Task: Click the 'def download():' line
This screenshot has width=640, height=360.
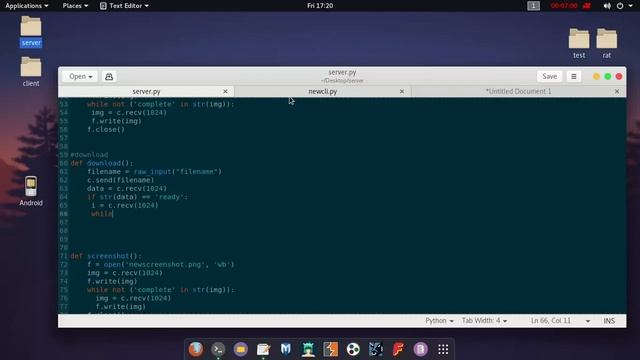Action: coord(102,163)
